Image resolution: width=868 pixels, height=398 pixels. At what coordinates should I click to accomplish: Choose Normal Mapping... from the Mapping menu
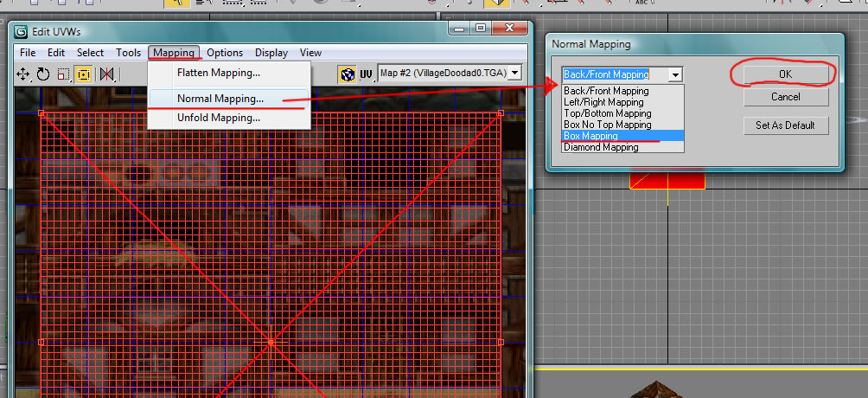pyautogui.click(x=228, y=99)
